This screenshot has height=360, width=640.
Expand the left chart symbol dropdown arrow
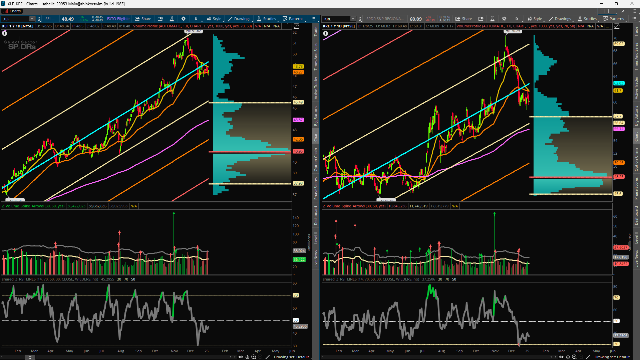coord(32,19)
